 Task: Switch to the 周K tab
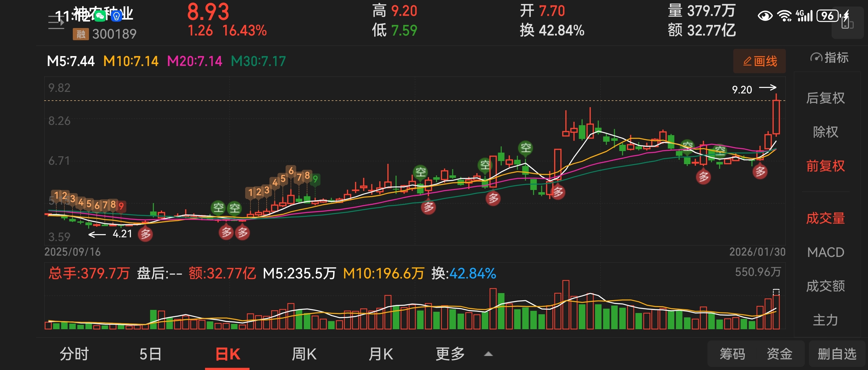click(304, 354)
